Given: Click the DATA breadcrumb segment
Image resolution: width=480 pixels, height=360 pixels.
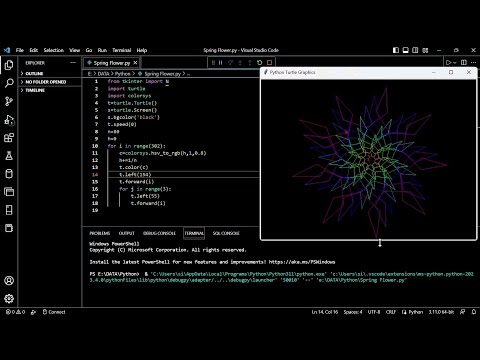Looking at the screenshot, I should point(103,74).
